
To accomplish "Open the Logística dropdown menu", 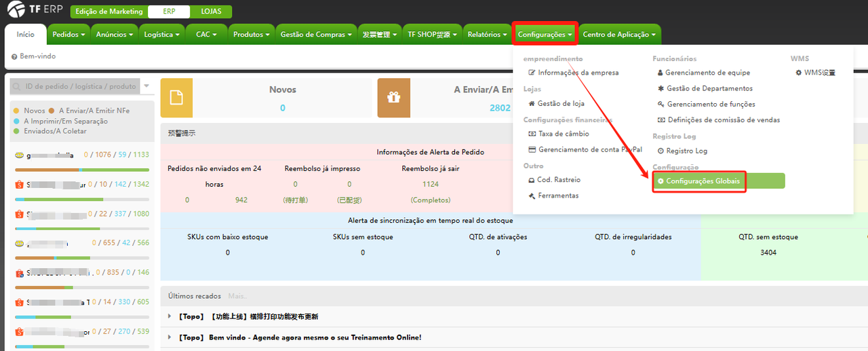I will 162,35.
